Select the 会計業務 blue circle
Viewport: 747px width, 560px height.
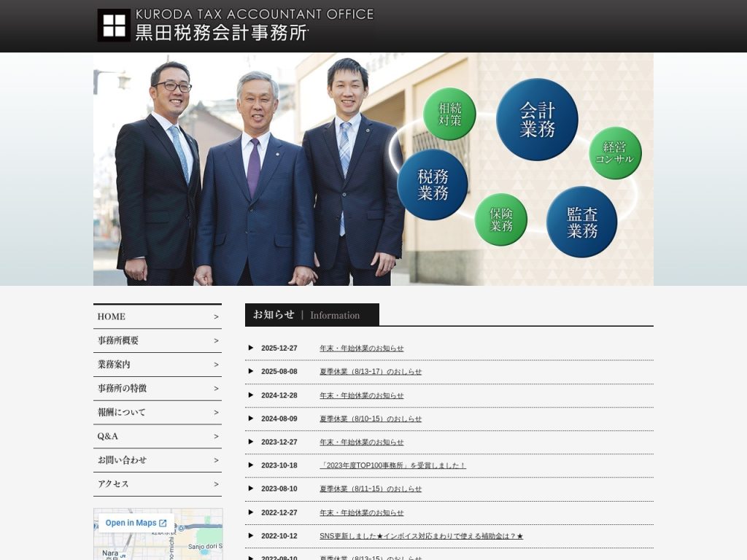click(537, 120)
